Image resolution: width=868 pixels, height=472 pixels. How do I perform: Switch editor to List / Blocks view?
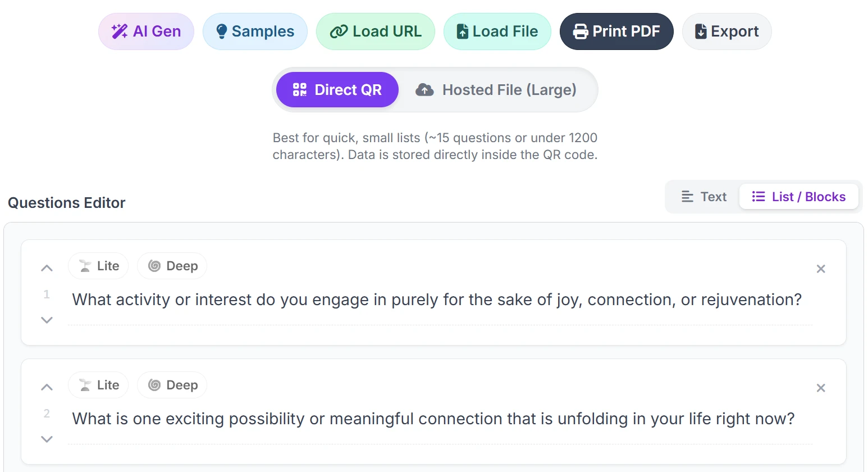pos(798,197)
